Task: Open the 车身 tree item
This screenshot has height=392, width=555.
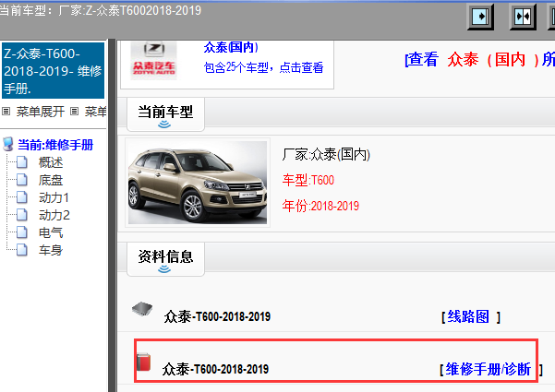Action: (51, 250)
